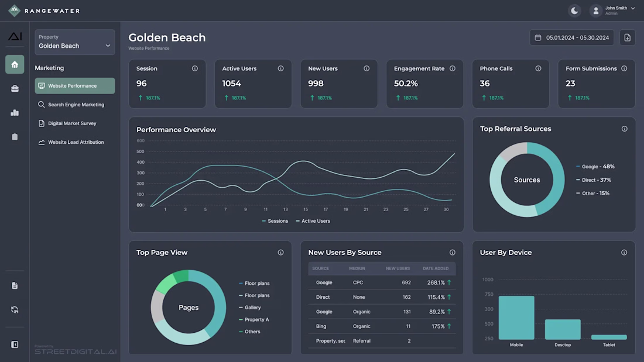Show info for New Users card
The height and width of the screenshot is (362, 644).
366,68
